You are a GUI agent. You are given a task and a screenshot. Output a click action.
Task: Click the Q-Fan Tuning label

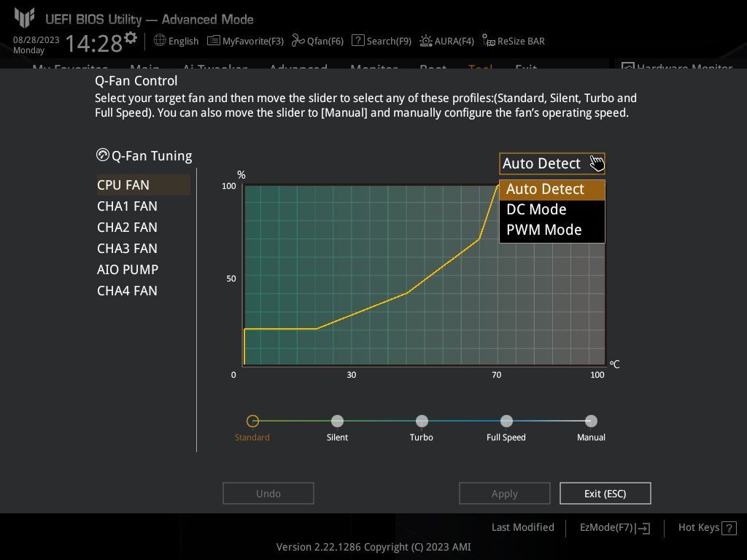(152, 156)
